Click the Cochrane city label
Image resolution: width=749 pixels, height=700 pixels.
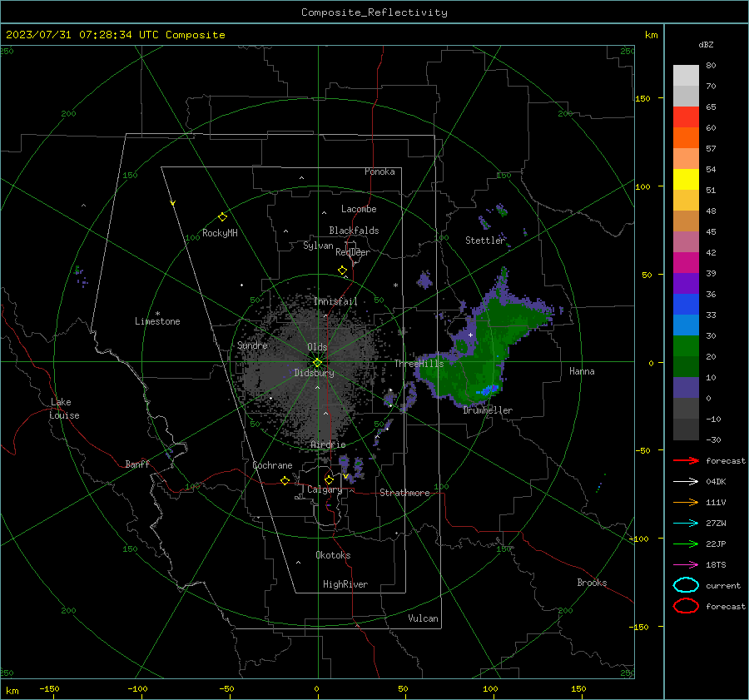[x=272, y=465]
